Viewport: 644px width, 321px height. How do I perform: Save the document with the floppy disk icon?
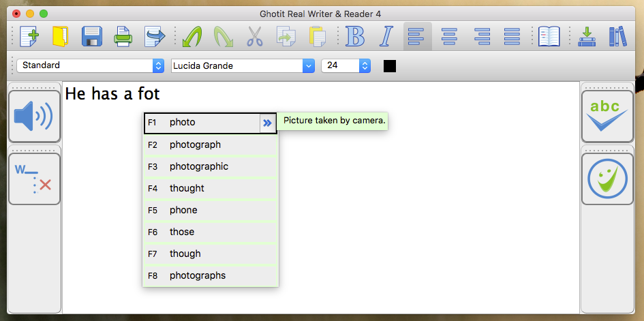[91, 36]
